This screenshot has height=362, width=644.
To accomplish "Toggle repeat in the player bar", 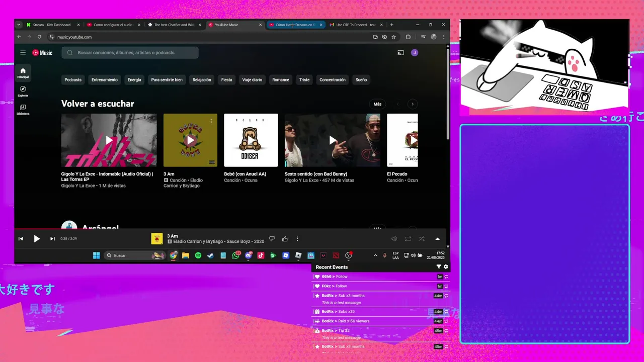I will [x=408, y=239].
